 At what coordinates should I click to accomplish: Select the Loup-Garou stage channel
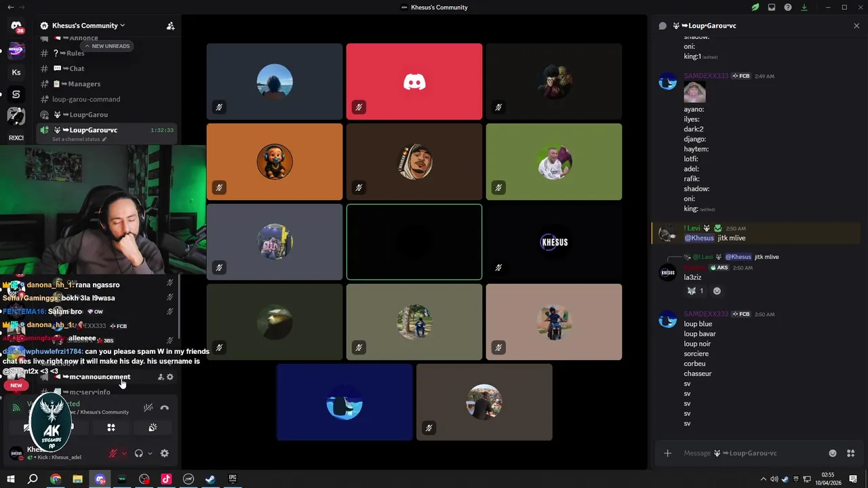(x=107, y=115)
